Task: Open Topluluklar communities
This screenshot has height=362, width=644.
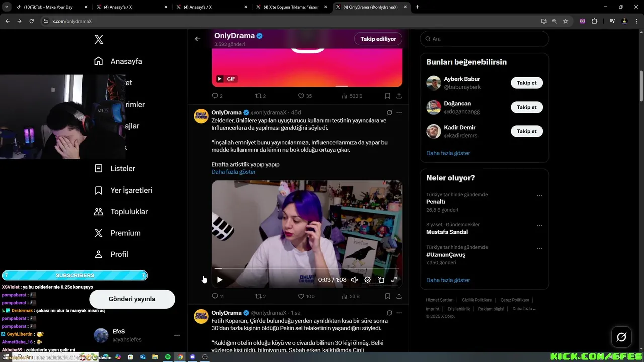Action: coord(121,212)
